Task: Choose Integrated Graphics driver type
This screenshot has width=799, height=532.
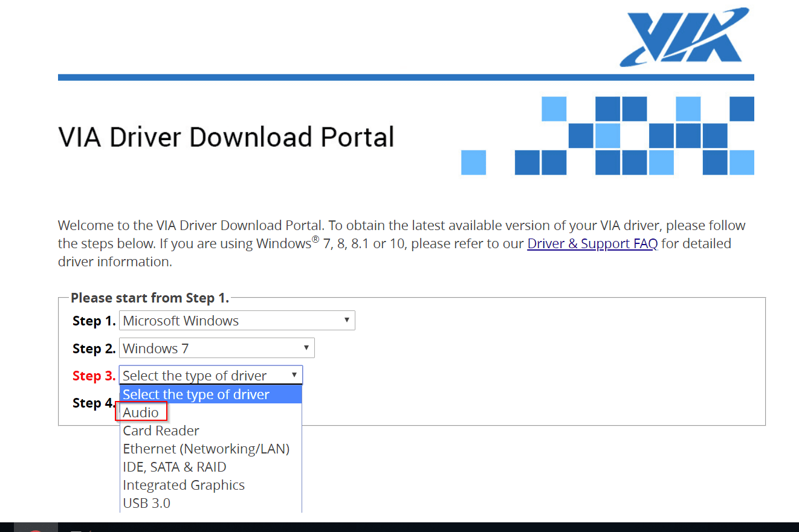Action: click(183, 484)
